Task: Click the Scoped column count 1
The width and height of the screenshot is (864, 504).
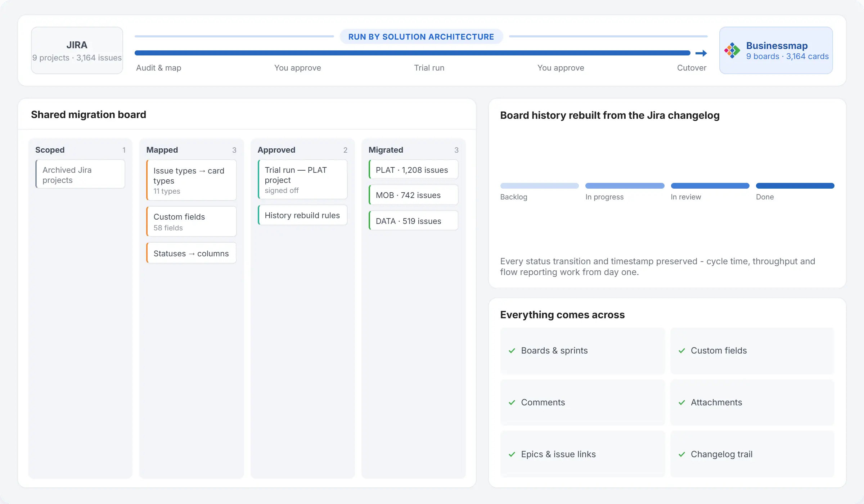Action: (x=124, y=150)
